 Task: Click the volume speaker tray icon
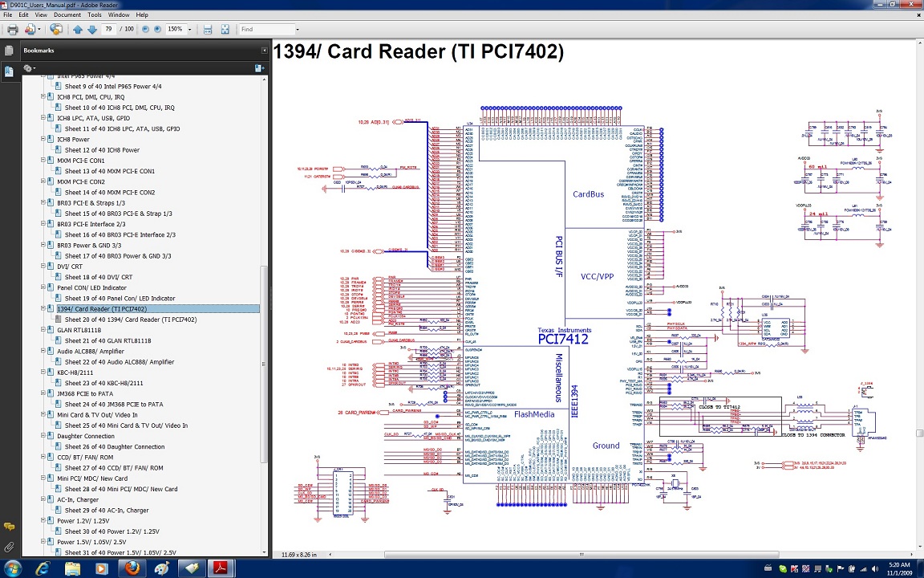[x=875, y=569]
